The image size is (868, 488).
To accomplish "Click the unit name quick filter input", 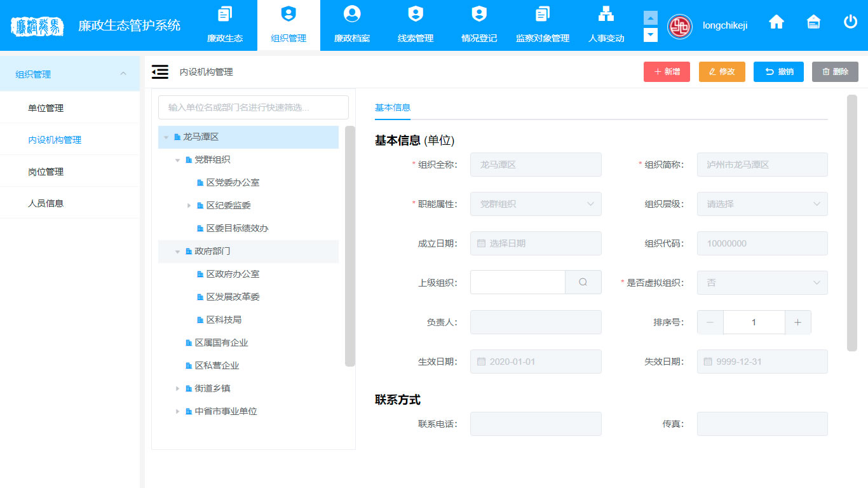I will (253, 107).
